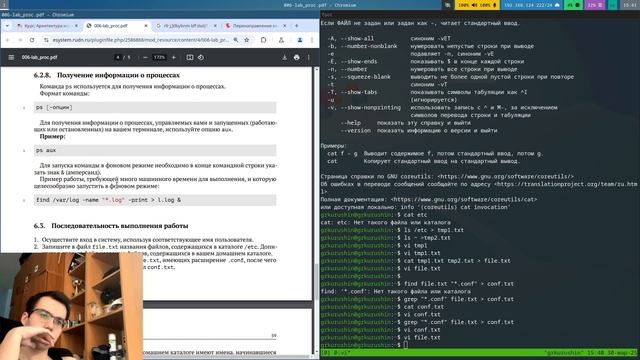Click the webcam overlay video
640x360 pixels.
point(71,306)
